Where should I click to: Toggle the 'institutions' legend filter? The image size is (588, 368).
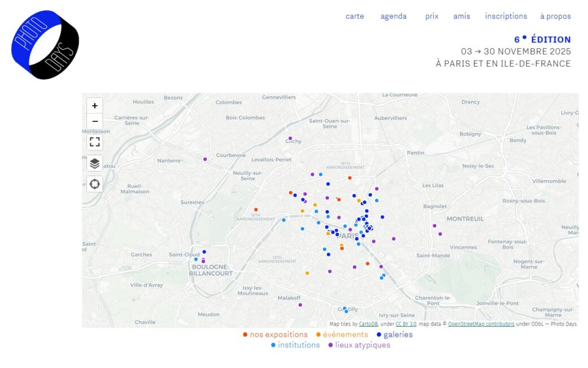click(295, 345)
